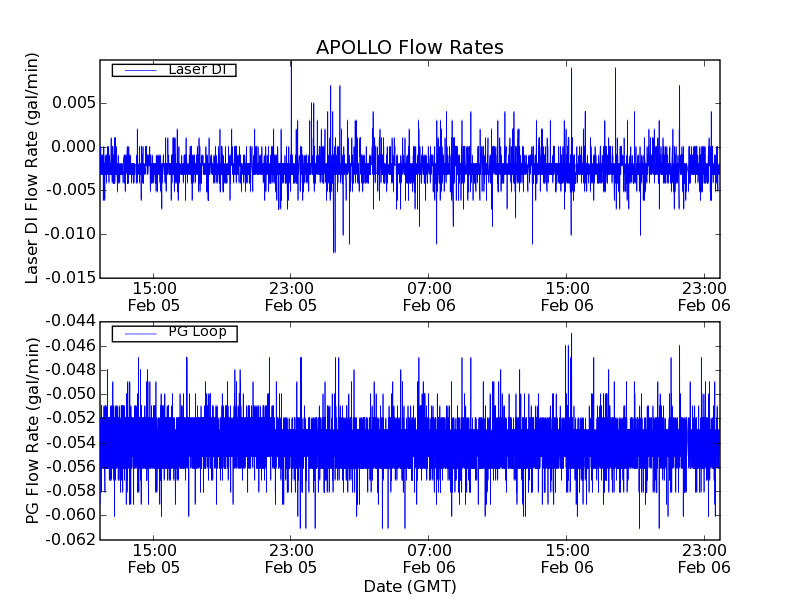Click the "APOLLO Flow Rates" chart title
Image resolution: width=800 pixels, height=600 pixels.
409,48
